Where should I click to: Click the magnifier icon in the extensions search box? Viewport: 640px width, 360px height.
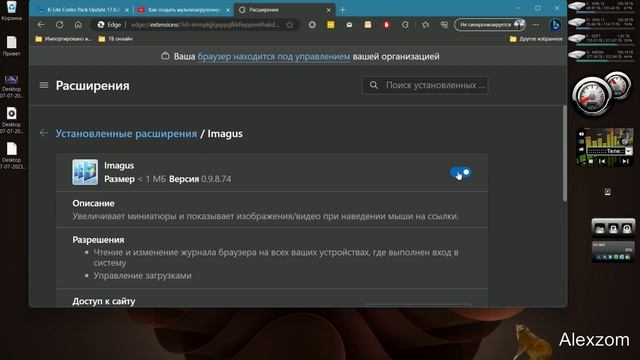[x=373, y=85]
